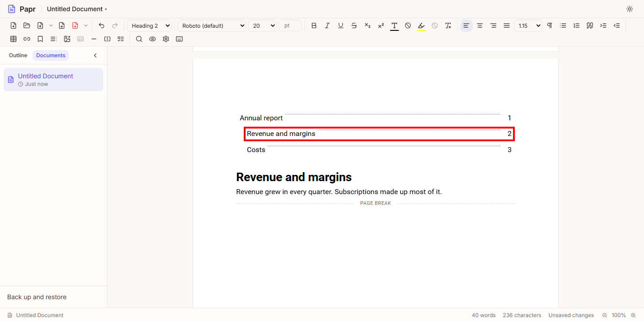The width and height of the screenshot is (644, 322).
Task: Pick the yellow highlight color
Action: pyautogui.click(x=421, y=25)
